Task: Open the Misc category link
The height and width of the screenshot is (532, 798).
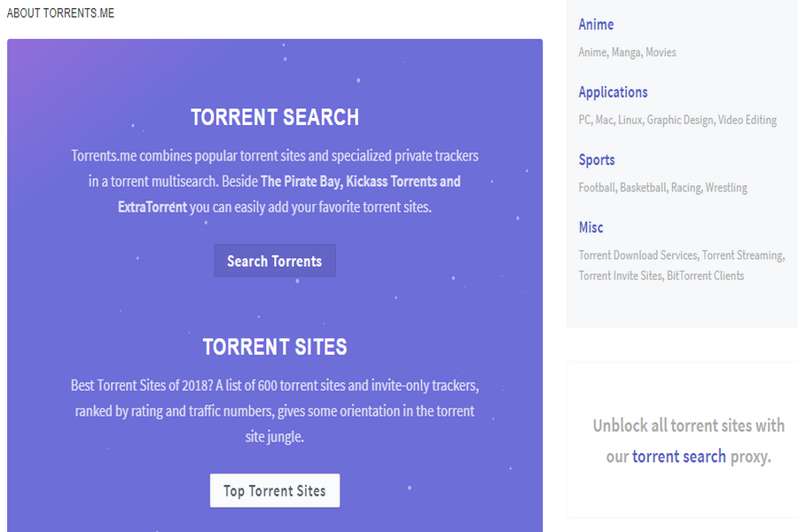Action: (x=591, y=228)
